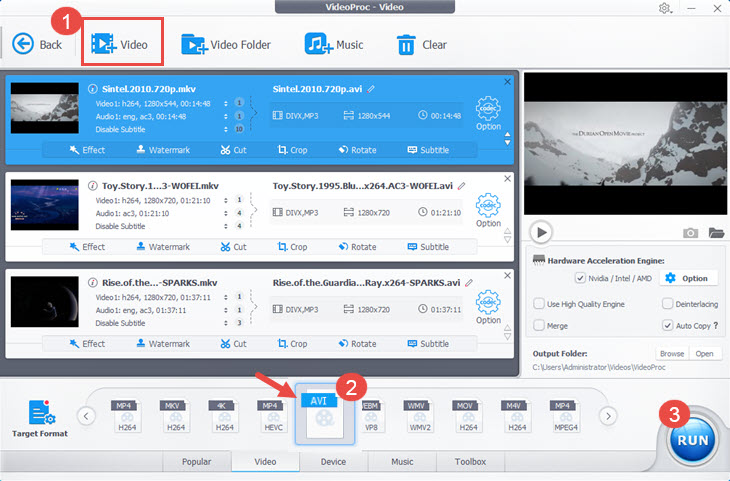Enable Deinterlacing checkbox
This screenshot has width=730, height=481.
tap(667, 304)
